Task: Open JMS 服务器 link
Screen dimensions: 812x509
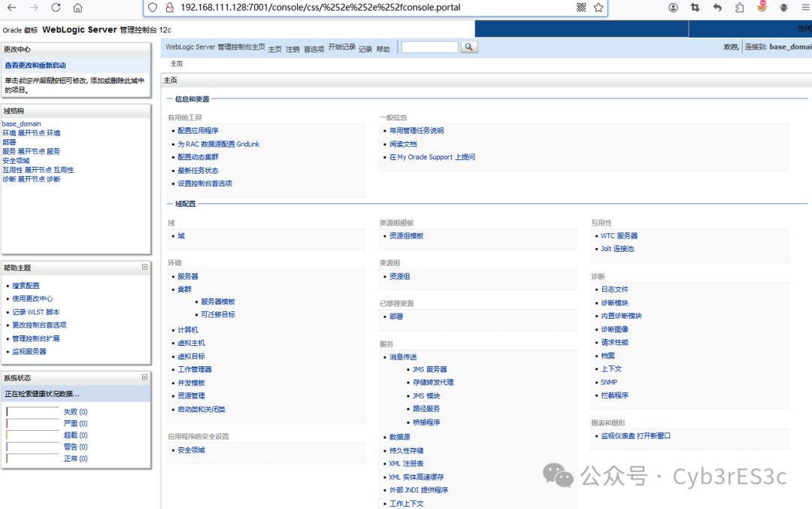Action: coord(430,369)
